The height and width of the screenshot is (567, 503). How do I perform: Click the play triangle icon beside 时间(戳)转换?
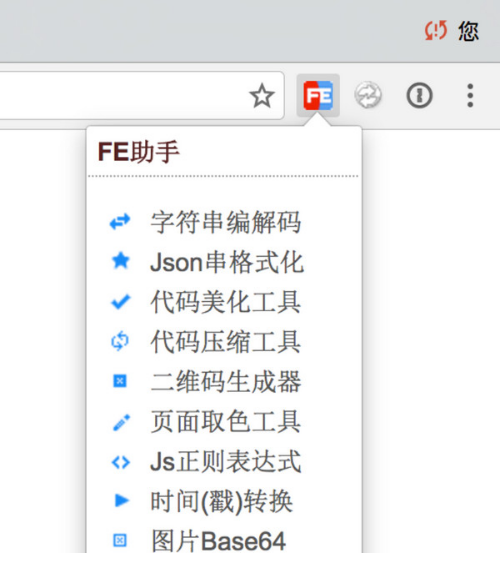pos(122,501)
